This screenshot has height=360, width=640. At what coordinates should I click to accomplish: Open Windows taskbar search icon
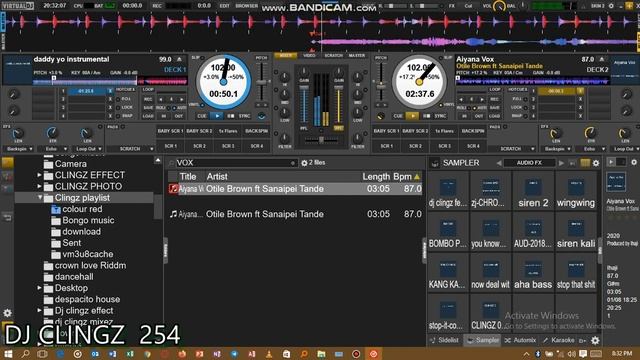point(25,354)
